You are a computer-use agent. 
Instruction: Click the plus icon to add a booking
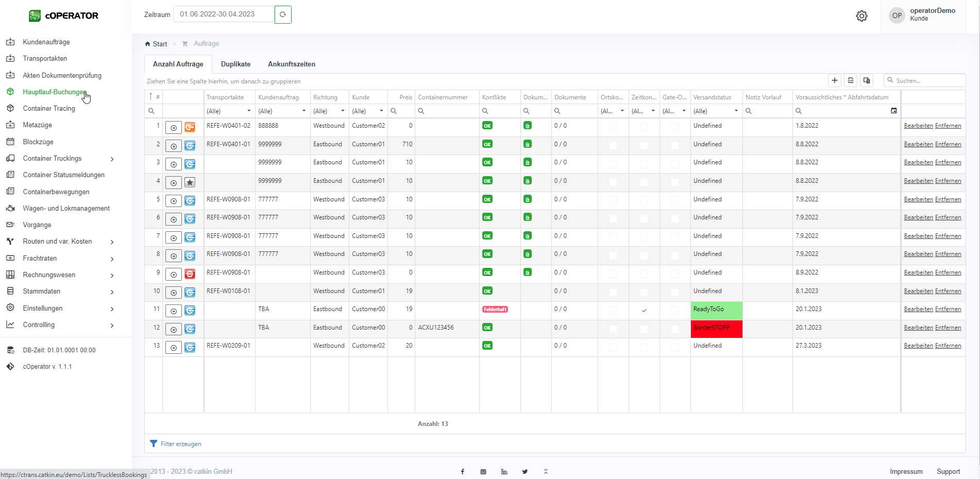[x=835, y=80]
